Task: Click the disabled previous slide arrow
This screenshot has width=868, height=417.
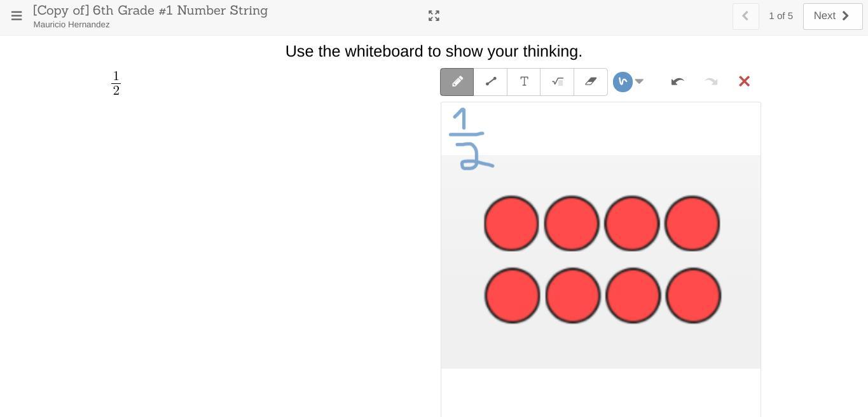Action: click(745, 16)
